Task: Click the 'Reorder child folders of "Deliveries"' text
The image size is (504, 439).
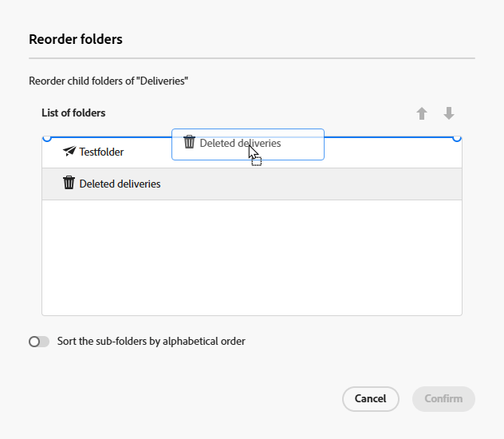Action: tap(108, 81)
